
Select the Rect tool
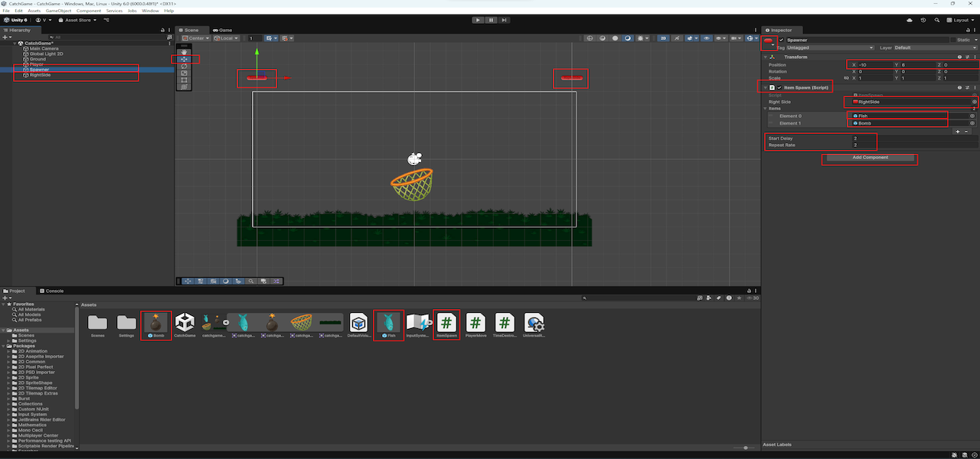tap(184, 80)
